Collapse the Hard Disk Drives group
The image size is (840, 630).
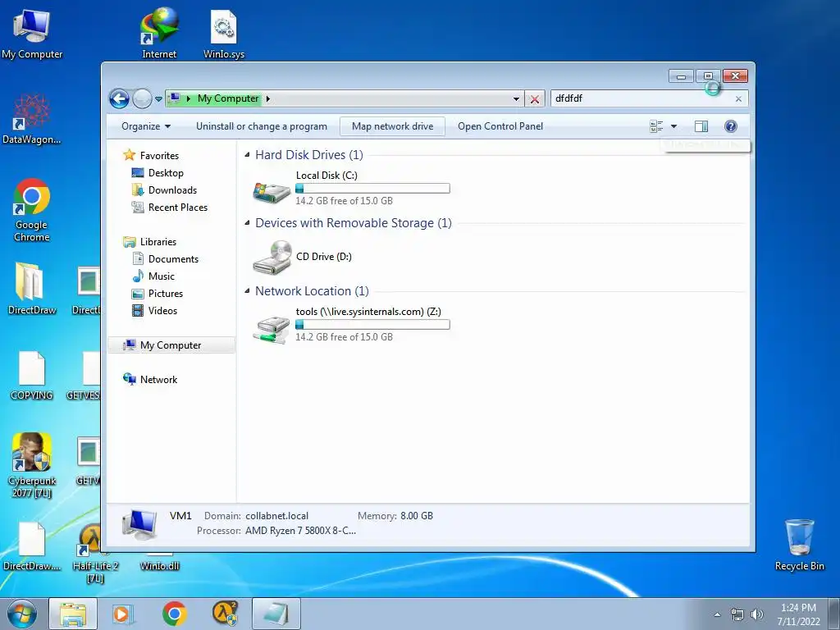[x=247, y=155]
